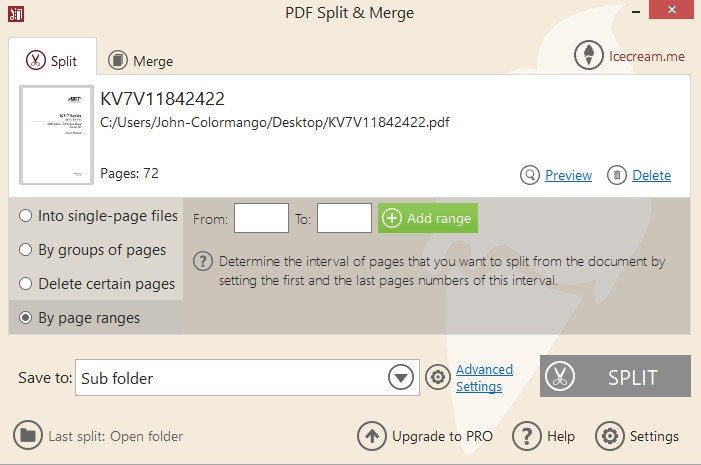Click the Help question mark icon

pos(527,435)
